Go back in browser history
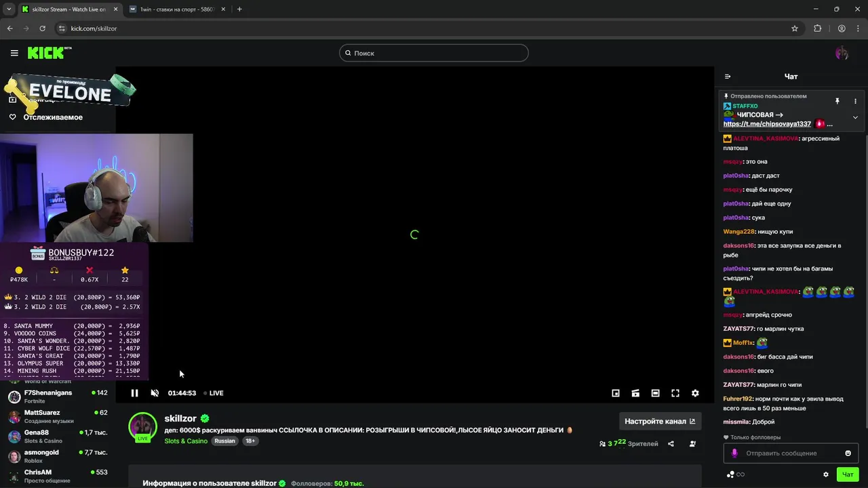868x488 pixels. point(10,28)
